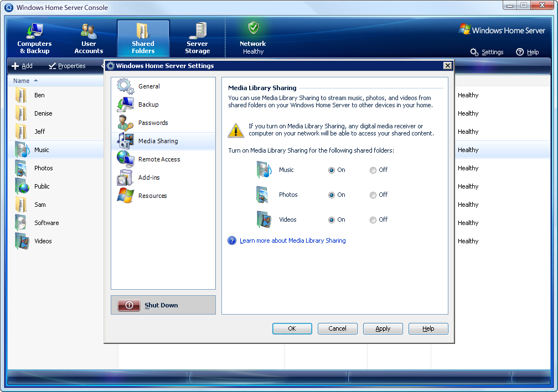Select the Photos shared folder icon in list
Screen dimensions: 558x392
[21, 168]
